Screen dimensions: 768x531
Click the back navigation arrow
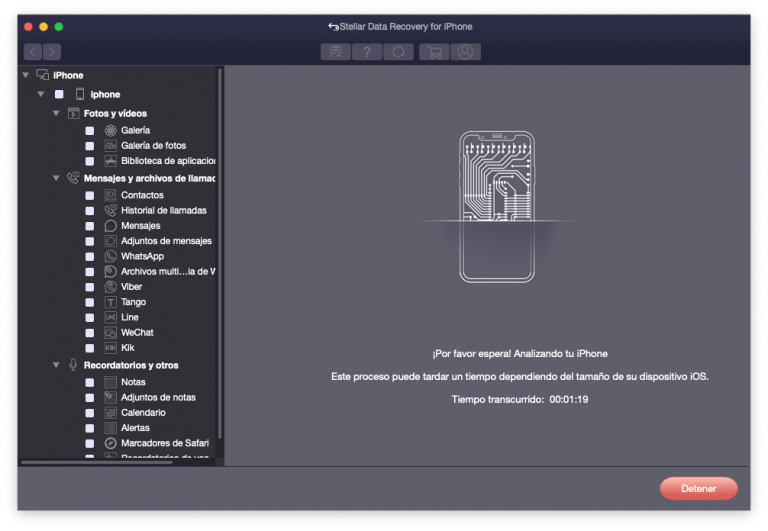pos(33,51)
